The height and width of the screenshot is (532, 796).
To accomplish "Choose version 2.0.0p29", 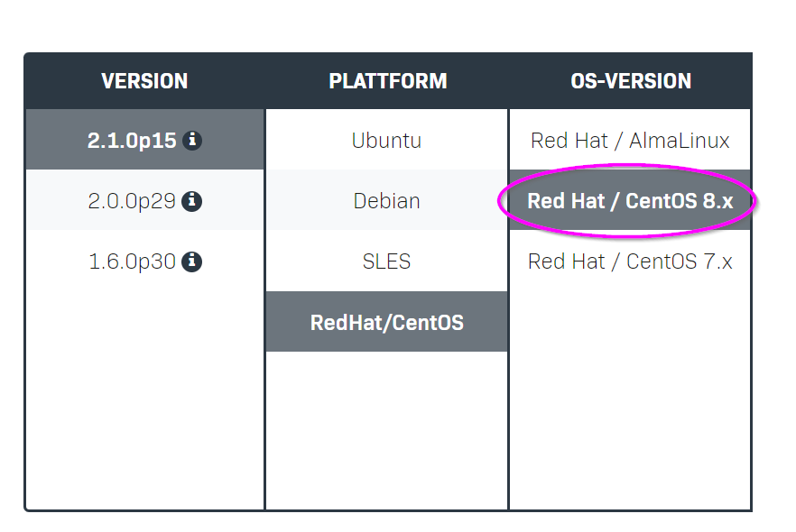I will coord(144,200).
